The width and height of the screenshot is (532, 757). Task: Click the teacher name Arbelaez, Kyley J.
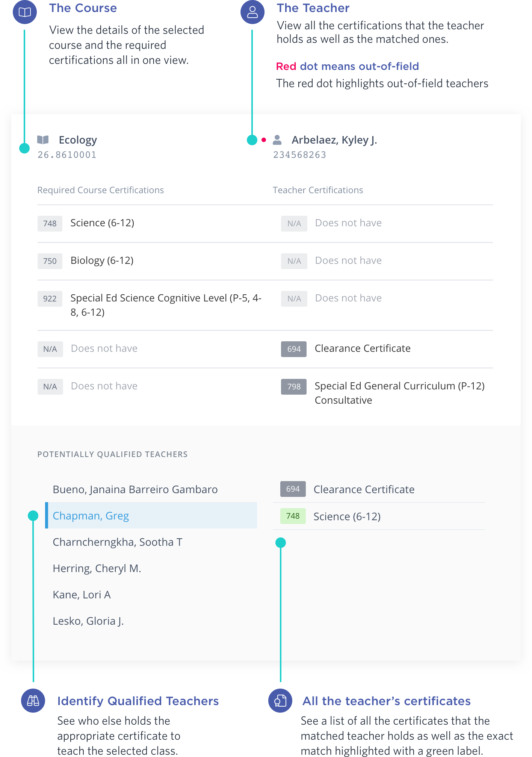coord(334,140)
